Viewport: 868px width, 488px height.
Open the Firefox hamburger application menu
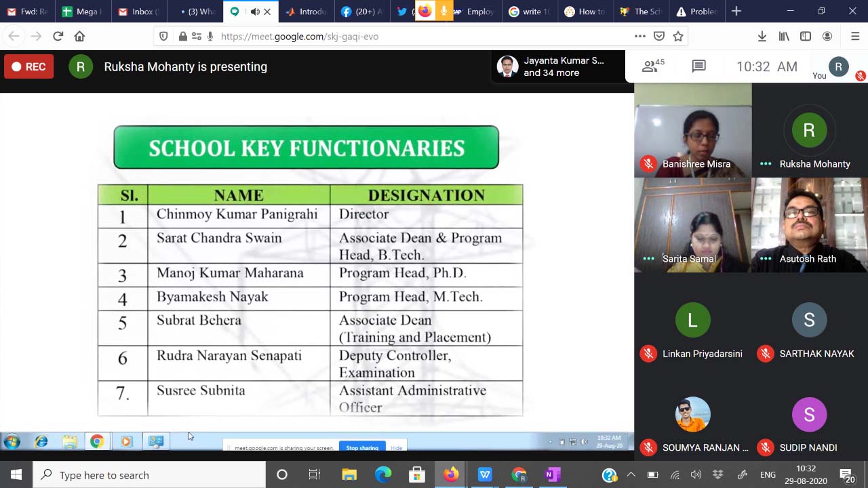[x=854, y=37]
